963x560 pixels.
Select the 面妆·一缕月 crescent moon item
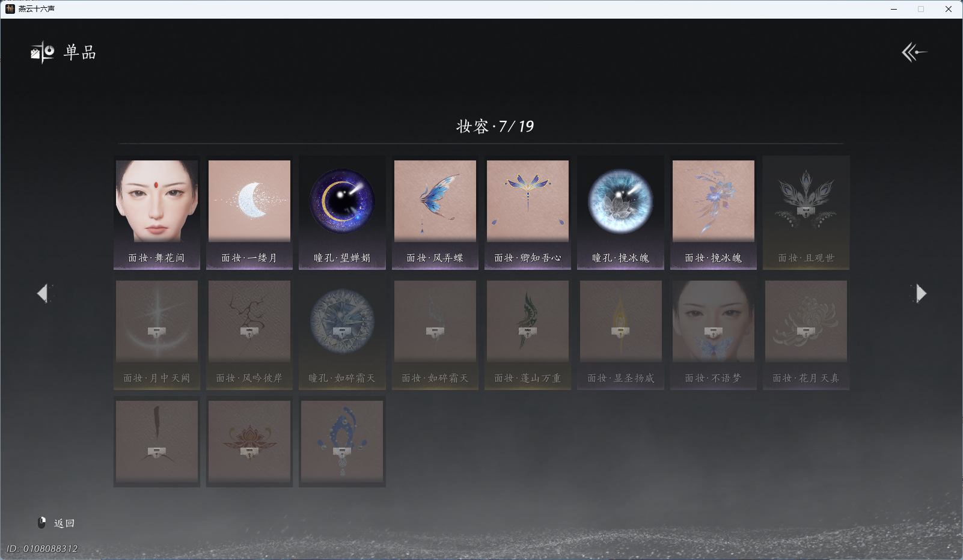click(249, 213)
